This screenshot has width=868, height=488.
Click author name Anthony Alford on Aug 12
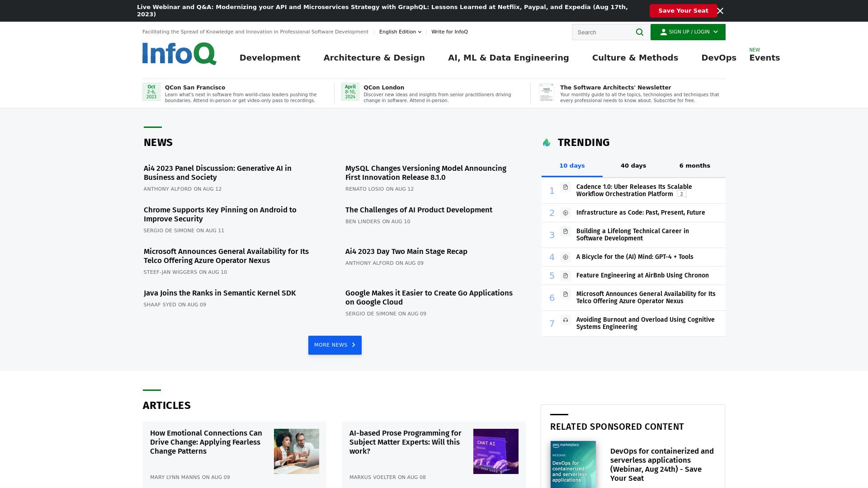tap(168, 189)
